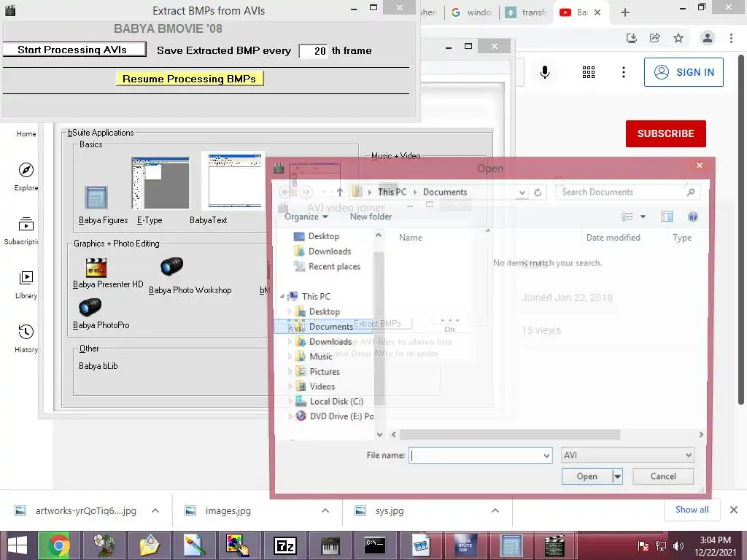Select DVD Drive (E:) in tree

coord(334,416)
